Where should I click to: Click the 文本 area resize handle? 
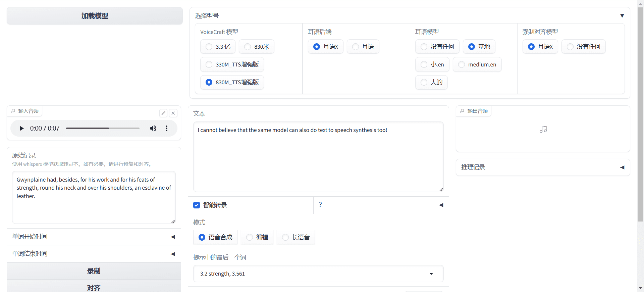point(441,190)
